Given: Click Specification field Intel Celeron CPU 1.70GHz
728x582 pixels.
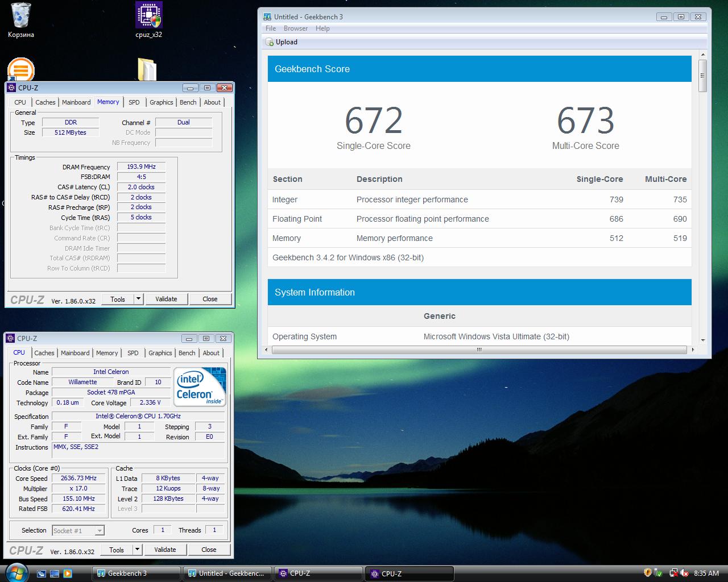Looking at the screenshot, I should [138, 416].
